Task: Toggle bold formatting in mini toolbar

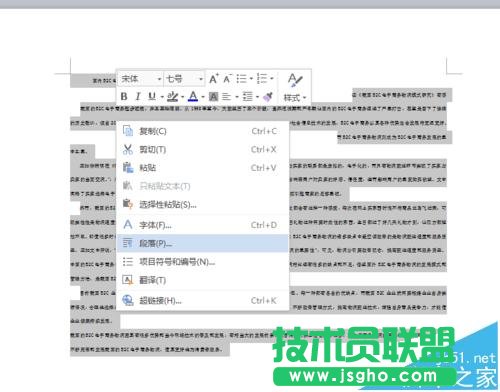Action: coord(124,97)
